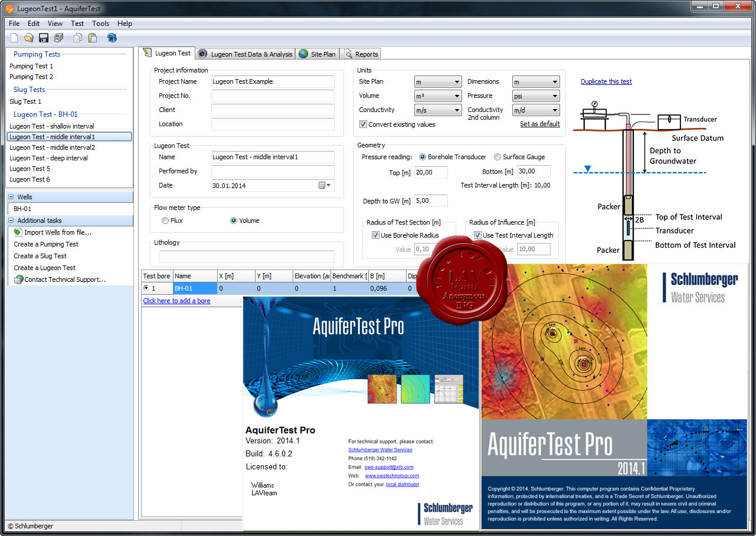The width and height of the screenshot is (756, 536).
Task: Switch to the Lugeon Test tab
Action: (x=168, y=53)
